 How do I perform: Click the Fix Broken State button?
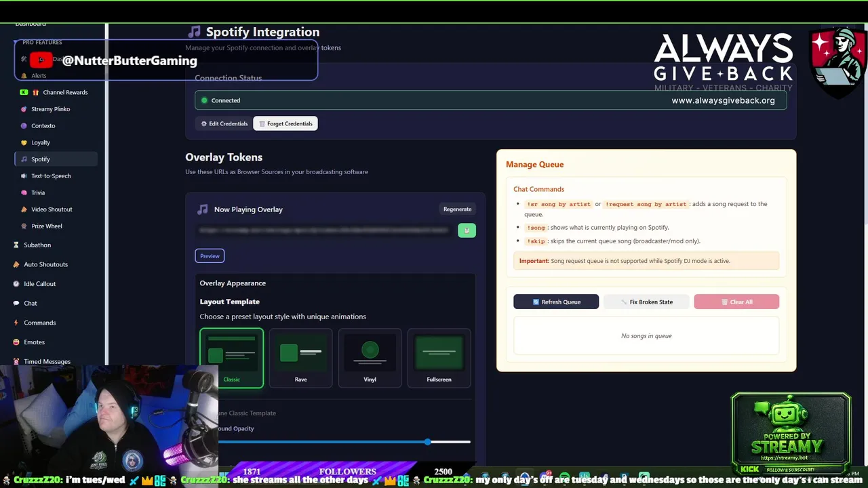coord(646,302)
